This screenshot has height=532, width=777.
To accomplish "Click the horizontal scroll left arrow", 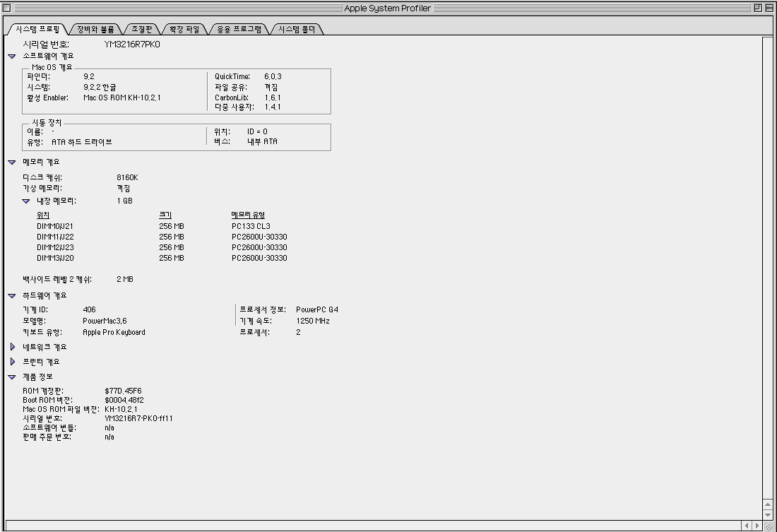I will (746, 526).
